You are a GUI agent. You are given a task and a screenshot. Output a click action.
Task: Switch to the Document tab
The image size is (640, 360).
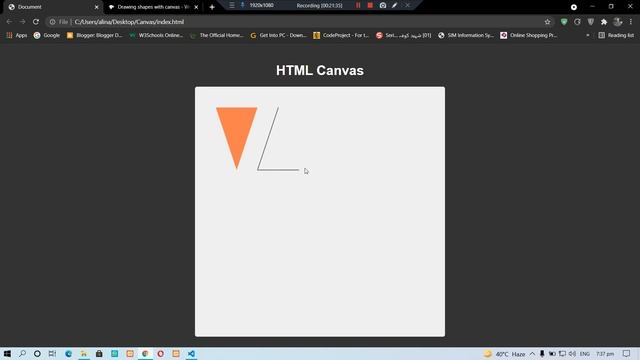pyautogui.click(x=53, y=7)
